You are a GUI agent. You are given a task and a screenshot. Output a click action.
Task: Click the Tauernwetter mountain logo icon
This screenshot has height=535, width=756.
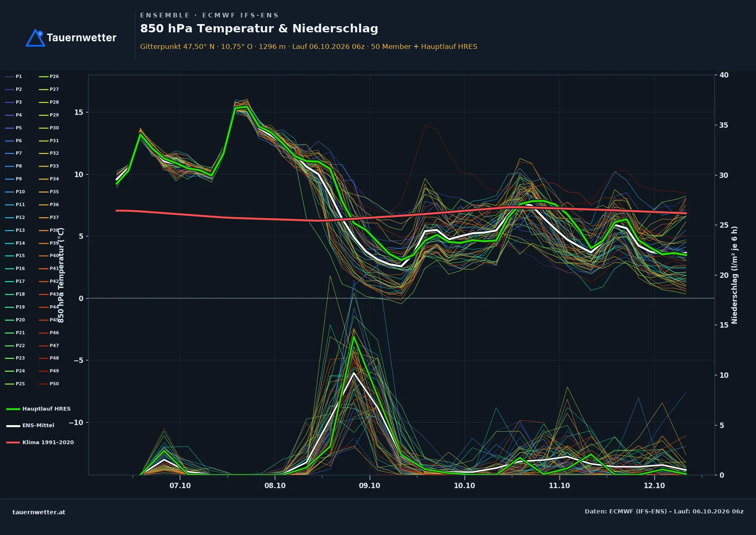(35, 38)
